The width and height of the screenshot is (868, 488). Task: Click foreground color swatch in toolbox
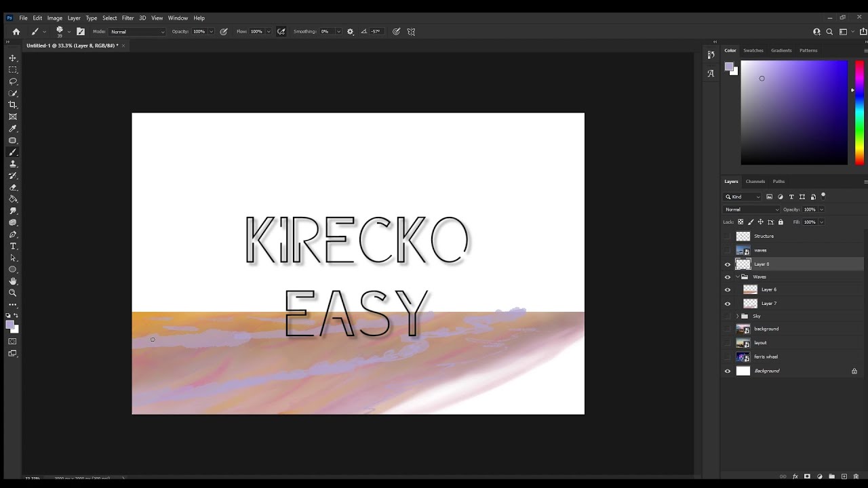click(10, 325)
